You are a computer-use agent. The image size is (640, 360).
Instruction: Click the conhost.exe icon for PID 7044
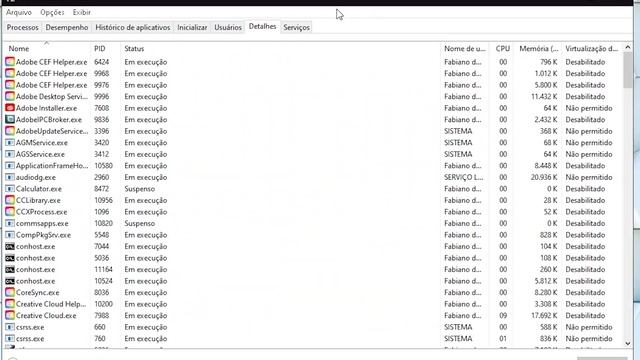(10, 247)
